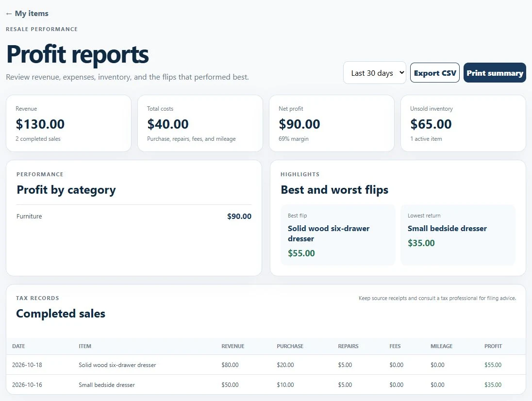Click the FEES column header
The width and height of the screenshot is (532, 401).
pyautogui.click(x=395, y=346)
